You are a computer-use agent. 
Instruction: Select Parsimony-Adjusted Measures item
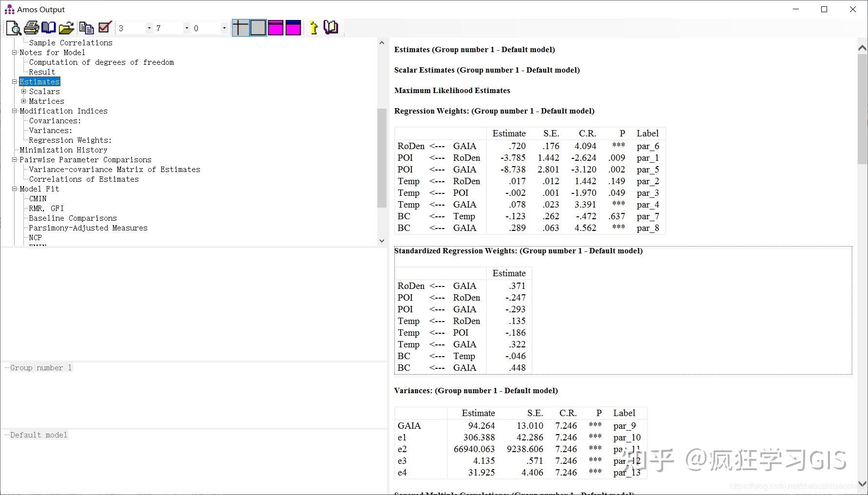click(x=88, y=228)
